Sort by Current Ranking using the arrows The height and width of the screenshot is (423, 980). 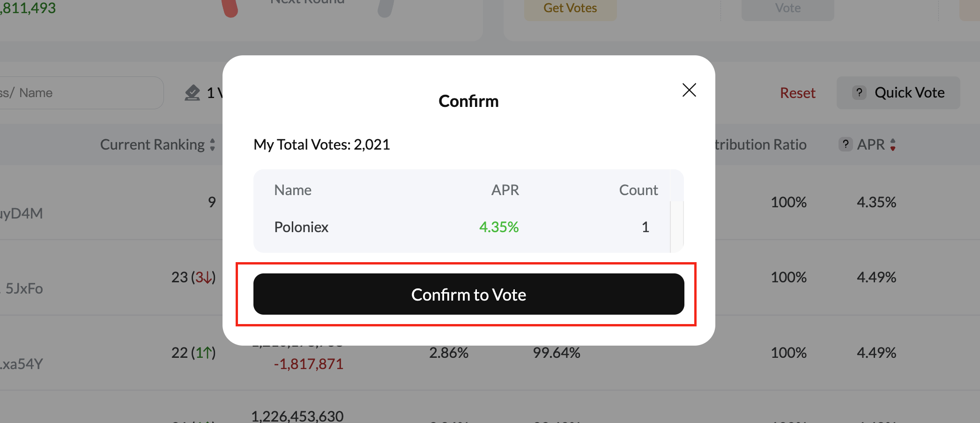click(x=212, y=144)
